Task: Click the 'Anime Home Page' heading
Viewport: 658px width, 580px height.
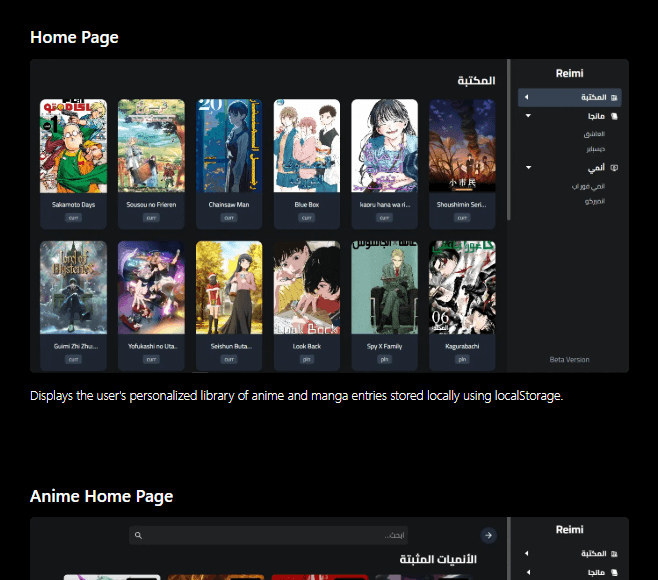Action: (102, 496)
